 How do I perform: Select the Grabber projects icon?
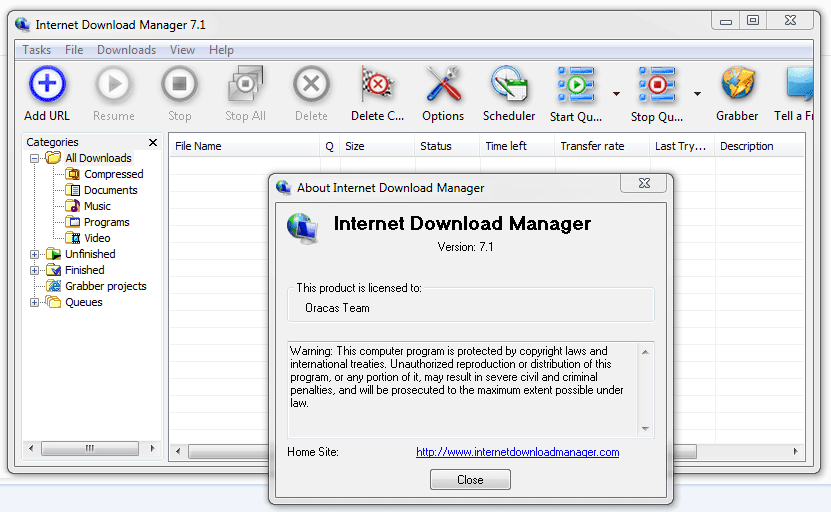(x=53, y=286)
